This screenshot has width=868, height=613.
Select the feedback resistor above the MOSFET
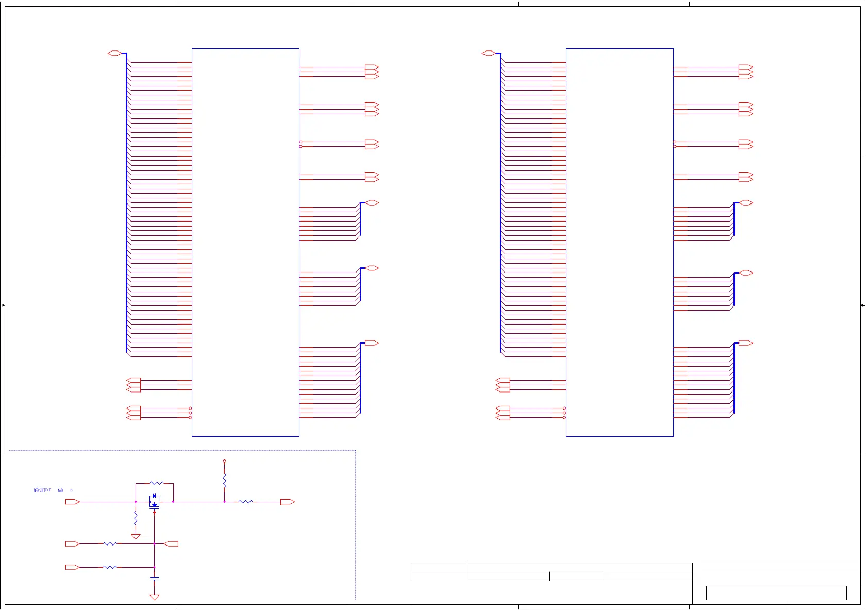coord(157,483)
